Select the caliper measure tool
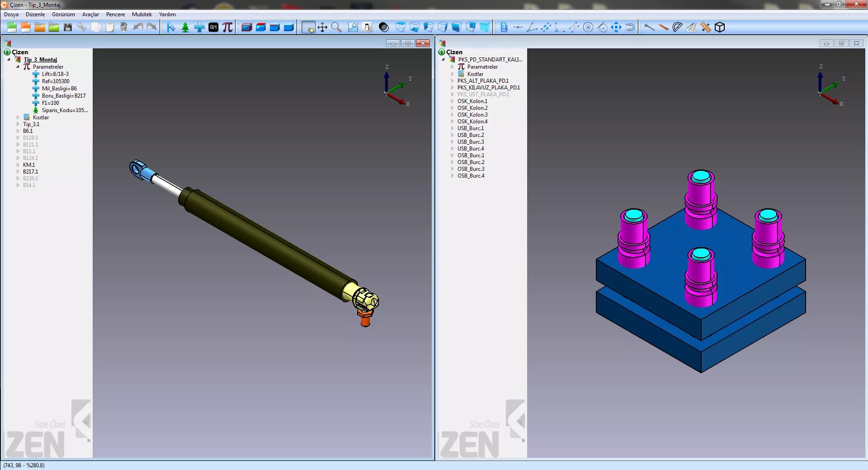Screen dimensions: 868x470 pyautogui.click(x=649, y=27)
